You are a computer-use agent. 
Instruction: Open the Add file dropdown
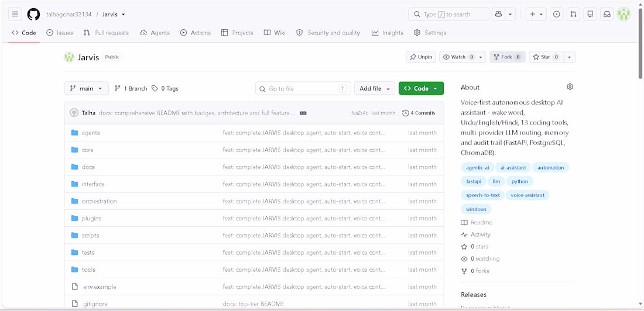[375, 88]
